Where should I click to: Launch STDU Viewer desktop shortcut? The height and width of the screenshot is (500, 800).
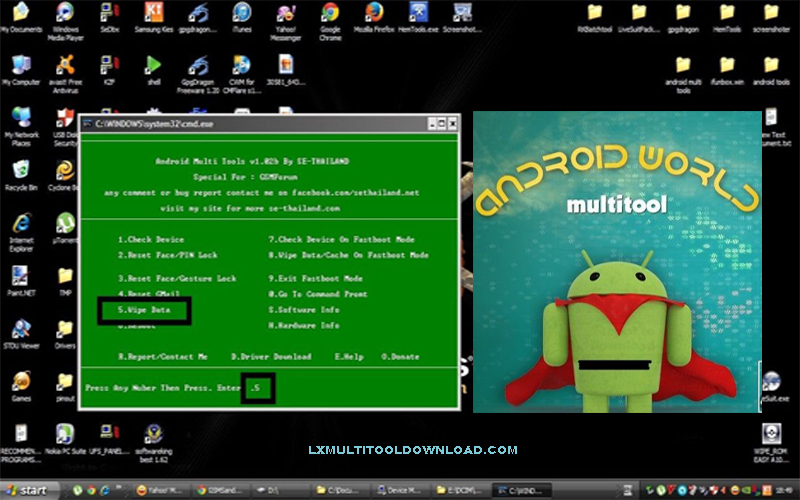pyautogui.click(x=21, y=334)
